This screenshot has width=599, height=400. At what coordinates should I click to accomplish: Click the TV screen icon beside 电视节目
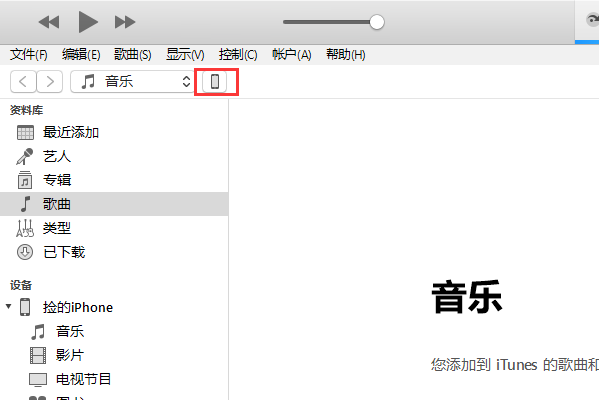coord(38,380)
